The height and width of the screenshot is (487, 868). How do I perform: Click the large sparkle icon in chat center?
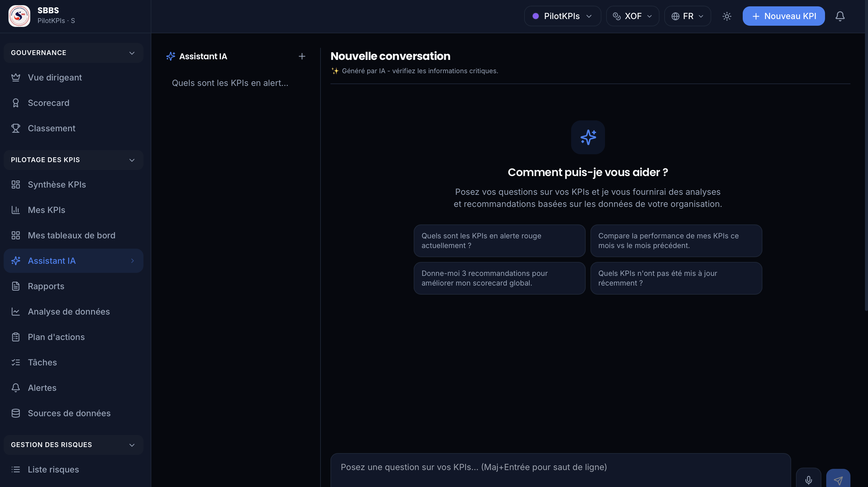588,137
